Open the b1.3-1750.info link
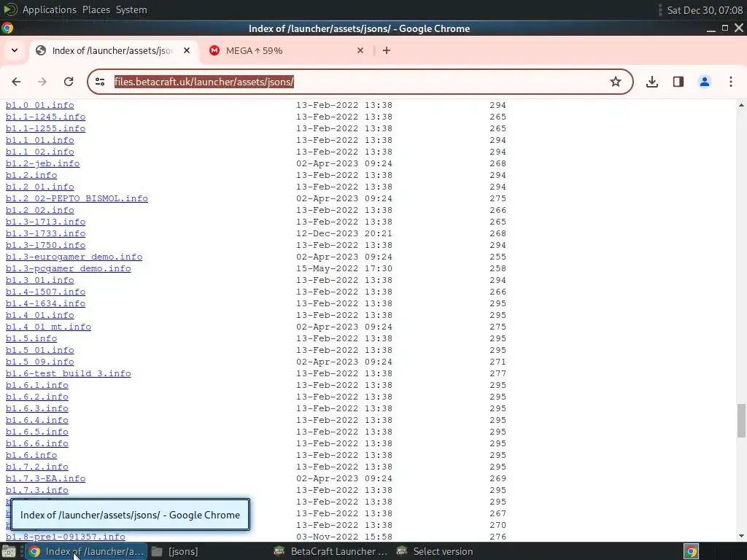 (x=46, y=245)
